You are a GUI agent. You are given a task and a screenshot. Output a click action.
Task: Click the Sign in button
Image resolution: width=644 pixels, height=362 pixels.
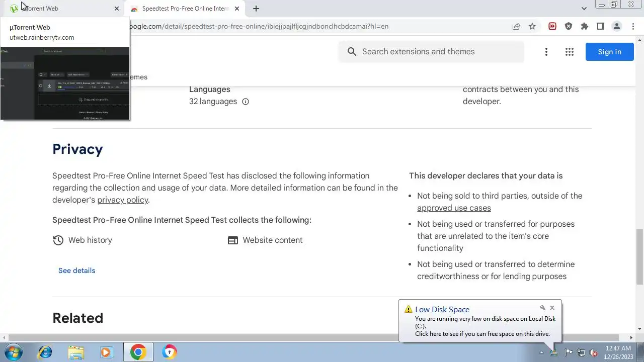(x=609, y=52)
